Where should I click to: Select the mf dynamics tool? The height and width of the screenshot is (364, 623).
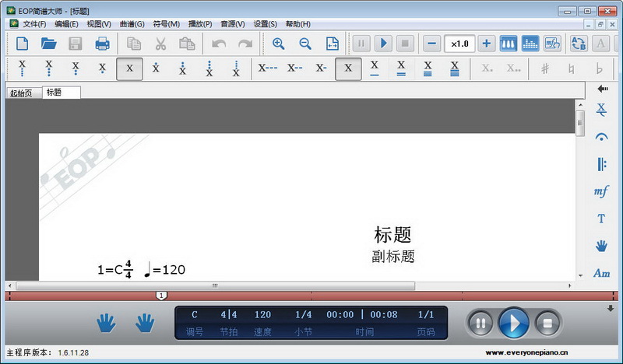[601, 191]
